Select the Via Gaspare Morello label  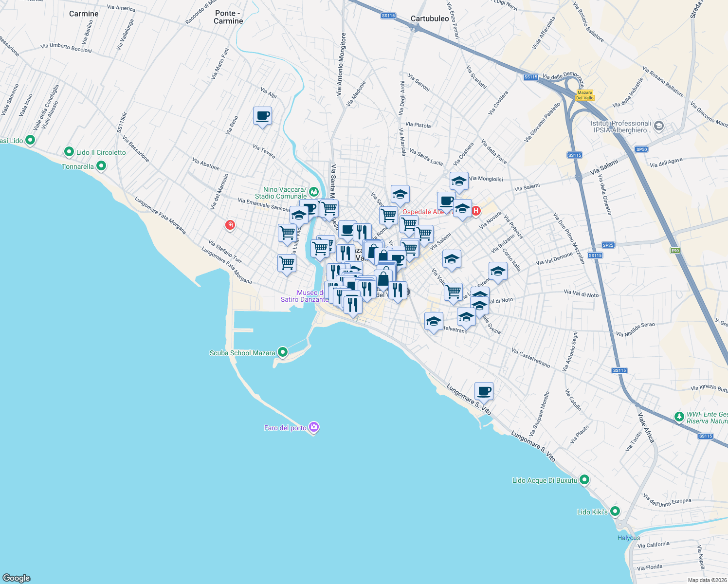pyautogui.click(x=539, y=414)
